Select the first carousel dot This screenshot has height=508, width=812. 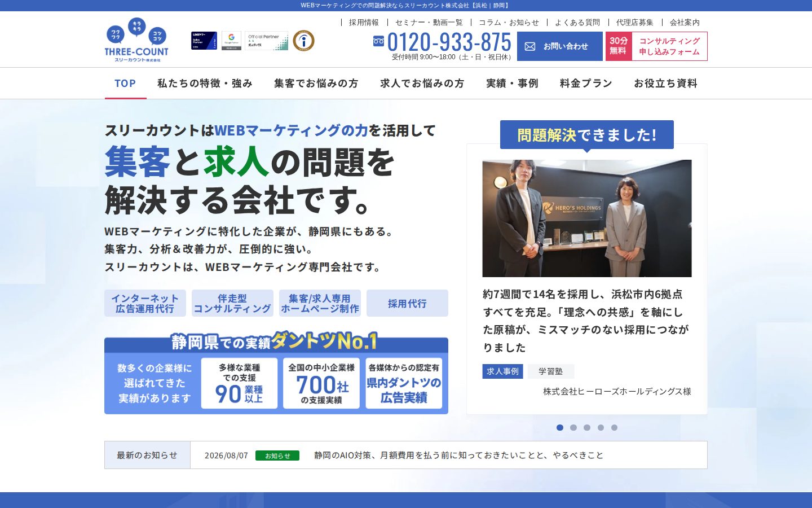coord(560,427)
